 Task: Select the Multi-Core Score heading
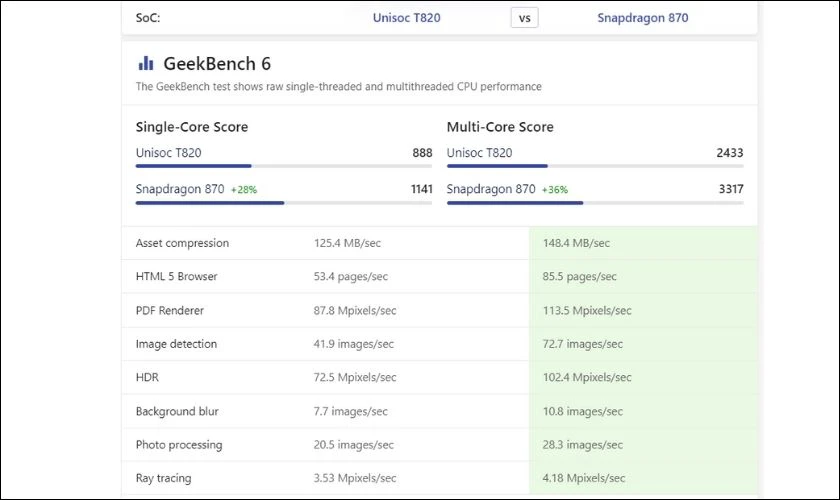(500, 127)
